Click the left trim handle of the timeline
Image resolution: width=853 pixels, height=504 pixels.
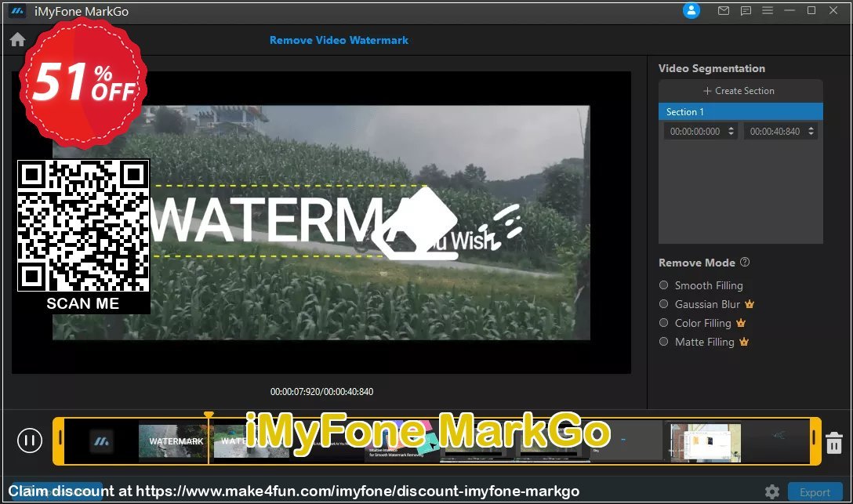[59, 441]
